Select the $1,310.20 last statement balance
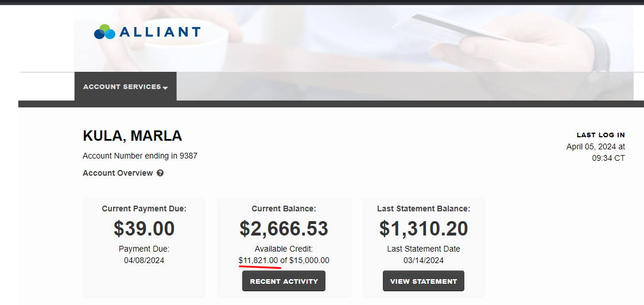Image resolution: width=644 pixels, height=305 pixels. click(424, 229)
